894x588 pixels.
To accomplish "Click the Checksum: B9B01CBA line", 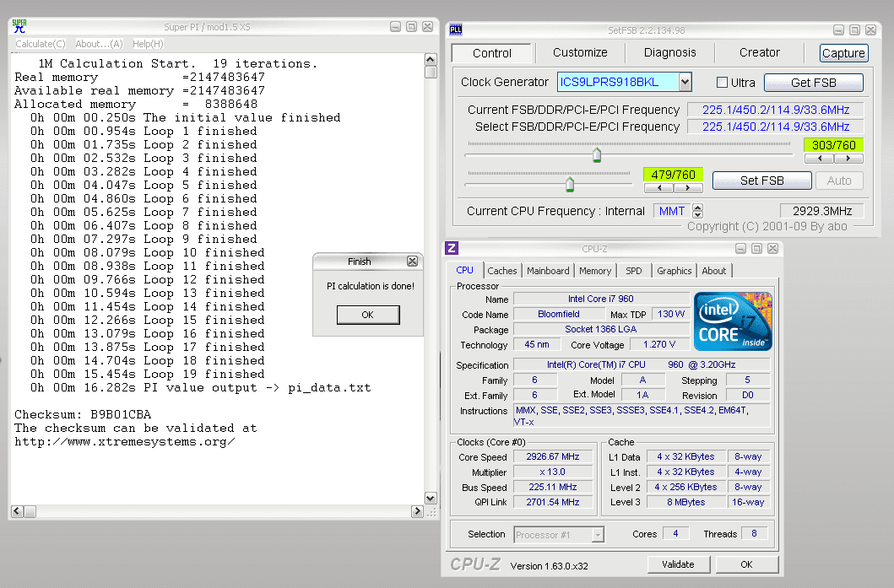I will [83, 414].
